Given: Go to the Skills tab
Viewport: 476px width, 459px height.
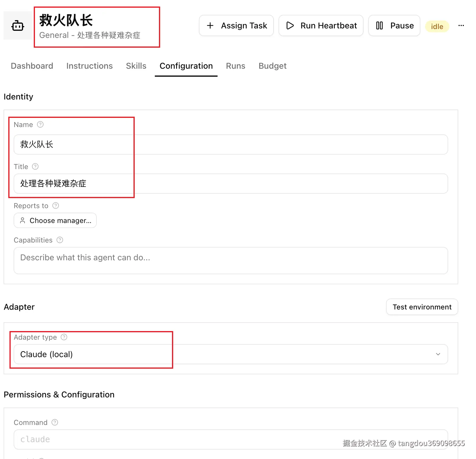Looking at the screenshot, I should click(136, 66).
